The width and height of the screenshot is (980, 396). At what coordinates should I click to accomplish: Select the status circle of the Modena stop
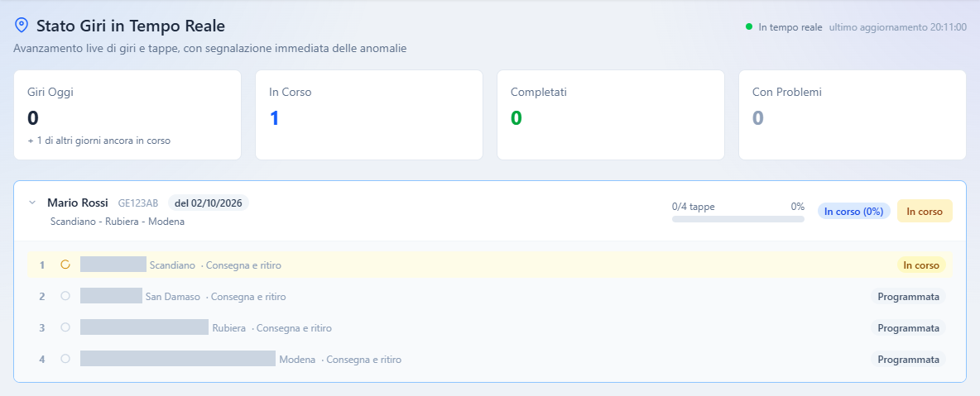pos(65,359)
